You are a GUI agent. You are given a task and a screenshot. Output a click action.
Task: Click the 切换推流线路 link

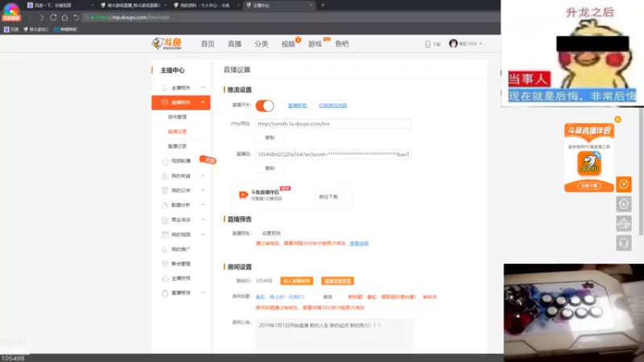(332, 105)
